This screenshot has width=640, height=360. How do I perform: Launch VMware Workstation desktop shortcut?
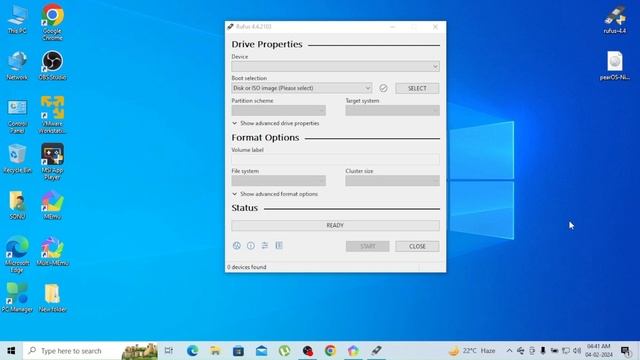point(52,115)
